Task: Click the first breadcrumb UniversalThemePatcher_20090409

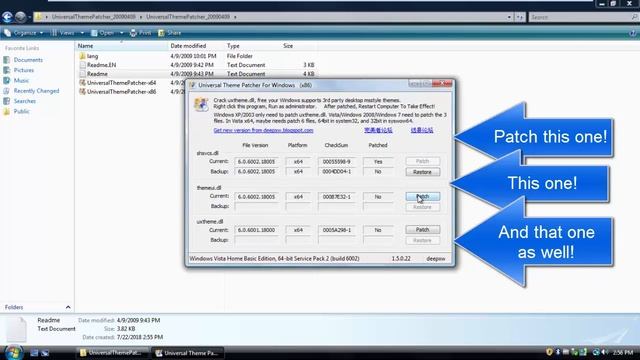Action: (93, 17)
